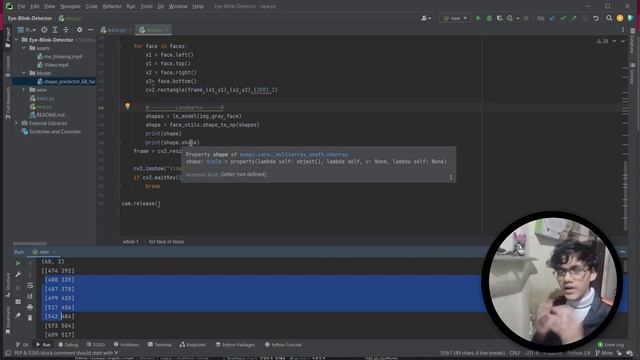
Task: Open Project panel settings gear
Action: coord(80,30)
